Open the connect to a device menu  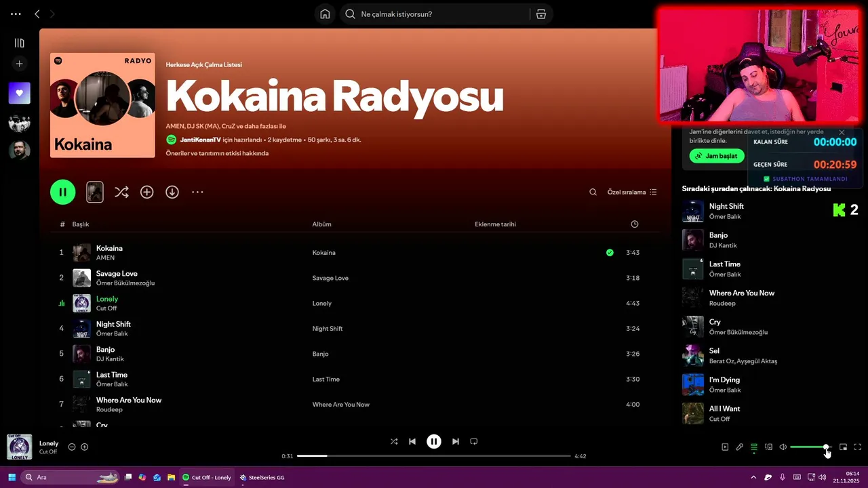click(x=768, y=447)
